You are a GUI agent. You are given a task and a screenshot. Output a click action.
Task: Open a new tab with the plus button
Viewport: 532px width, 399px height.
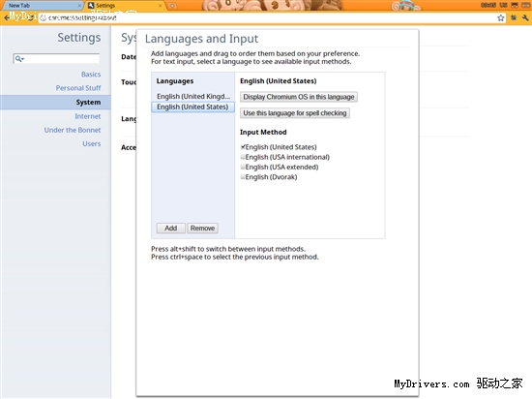(x=172, y=6)
